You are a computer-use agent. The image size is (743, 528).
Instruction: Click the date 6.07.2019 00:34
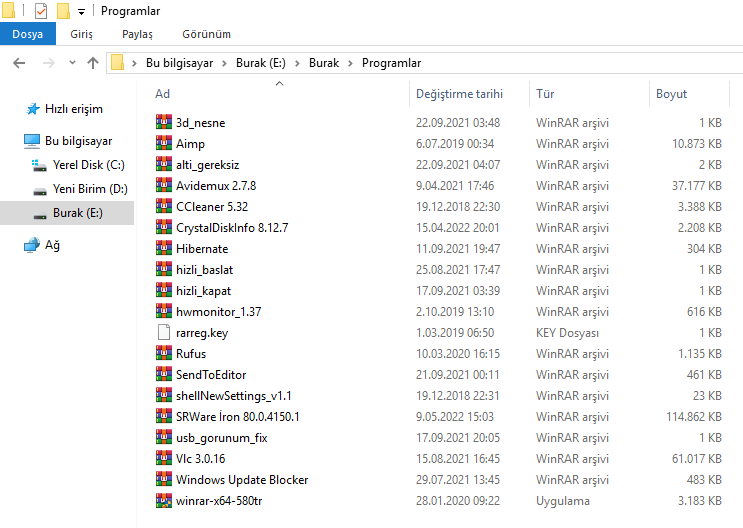tap(455, 144)
